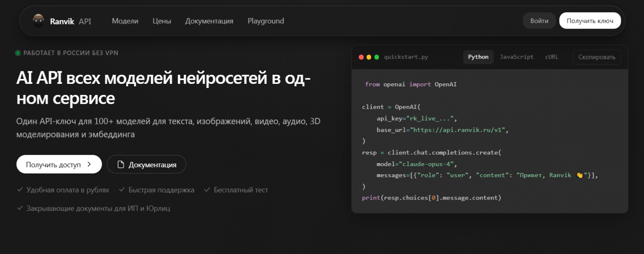
Task: Click the quickstart.py file name
Action: 406,57
